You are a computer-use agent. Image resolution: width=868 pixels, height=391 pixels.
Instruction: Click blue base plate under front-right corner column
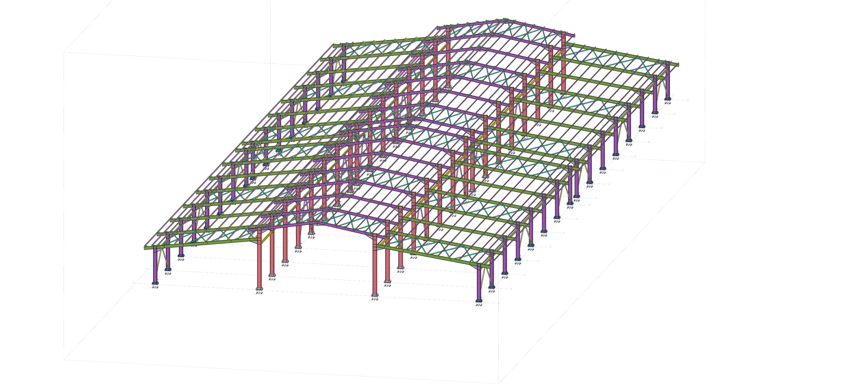point(479,300)
